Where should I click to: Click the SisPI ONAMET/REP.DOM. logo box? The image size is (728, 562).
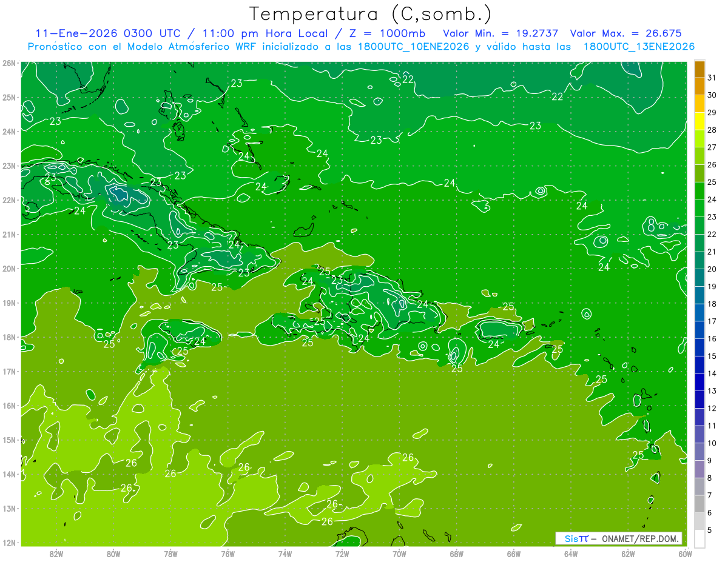point(619,538)
